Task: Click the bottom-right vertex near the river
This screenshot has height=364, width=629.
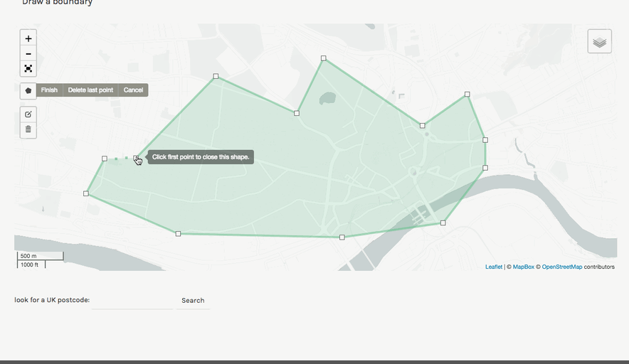Action: pyautogui.click(x=443, y=223)
